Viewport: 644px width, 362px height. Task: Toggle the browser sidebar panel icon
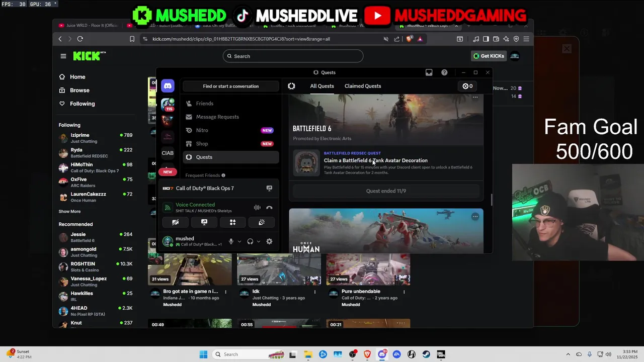486,39
